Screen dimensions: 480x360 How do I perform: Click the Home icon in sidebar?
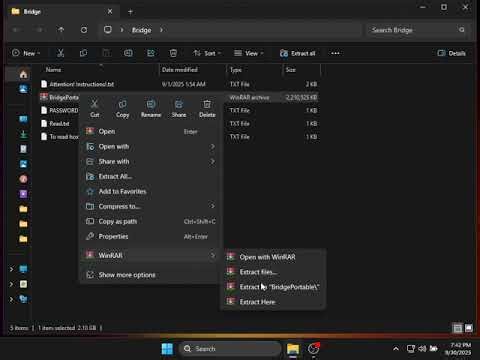coord(23,74)
